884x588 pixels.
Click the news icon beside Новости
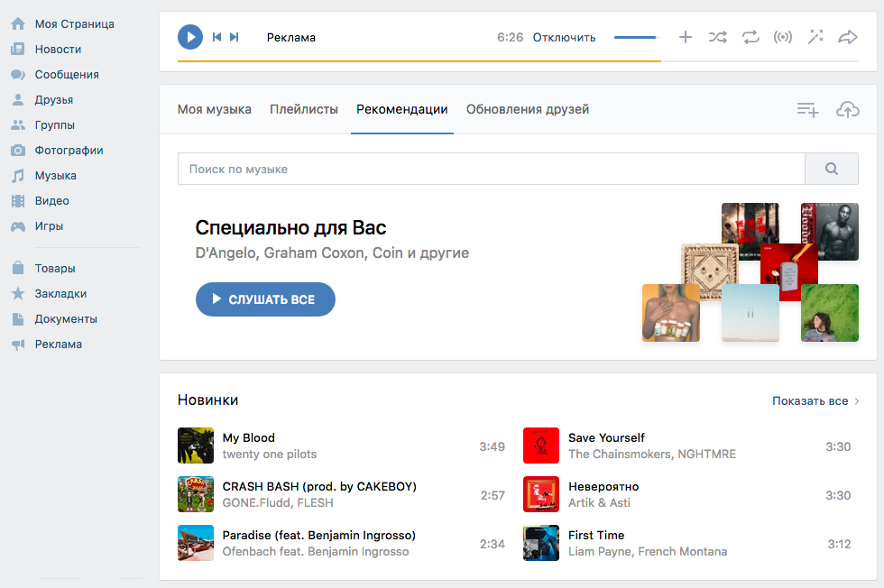click(18, 49)
